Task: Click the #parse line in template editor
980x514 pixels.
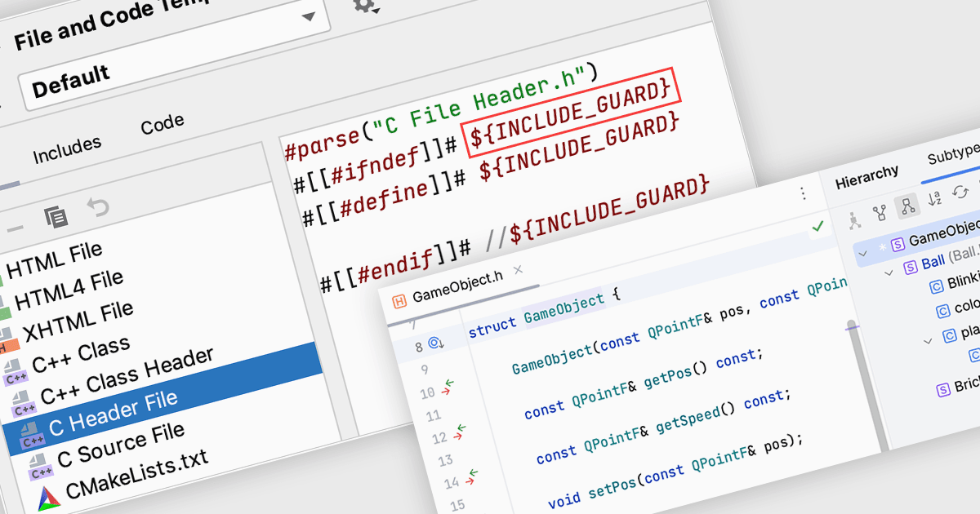Action: [x=442, y=112]
